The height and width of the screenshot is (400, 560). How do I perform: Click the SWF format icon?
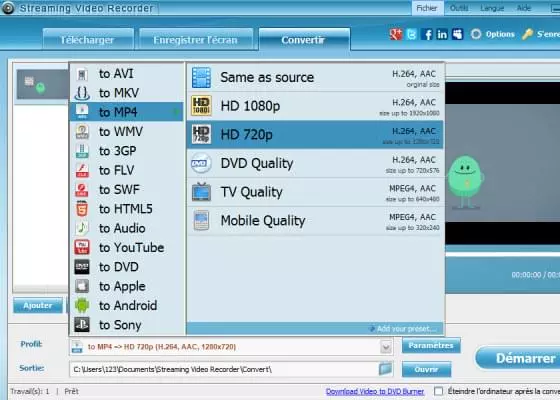point(82,190)
